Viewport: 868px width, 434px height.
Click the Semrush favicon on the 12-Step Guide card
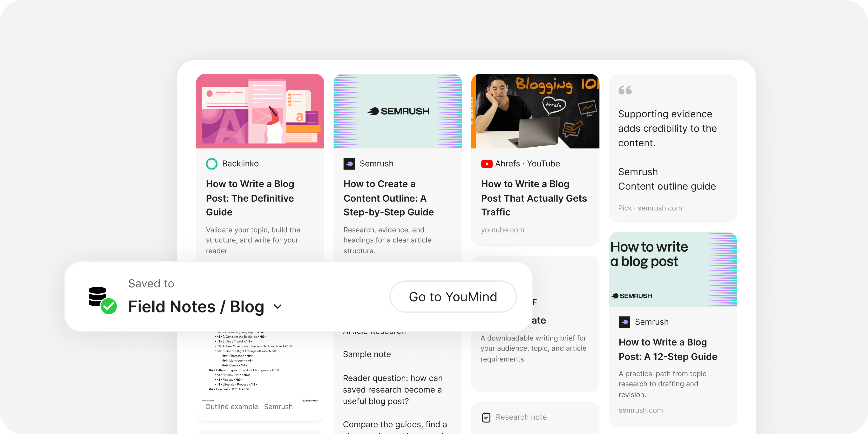[x=624, y=322]
